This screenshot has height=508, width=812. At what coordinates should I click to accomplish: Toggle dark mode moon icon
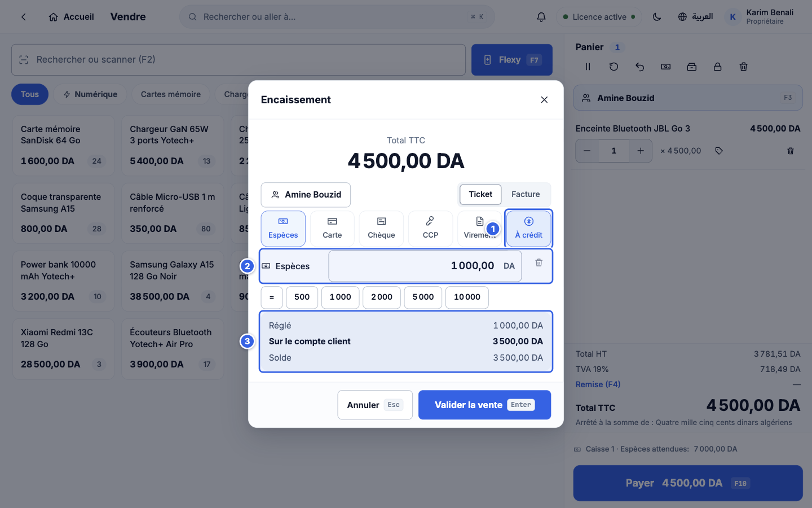pyautogui.click(x=657, y=17)
